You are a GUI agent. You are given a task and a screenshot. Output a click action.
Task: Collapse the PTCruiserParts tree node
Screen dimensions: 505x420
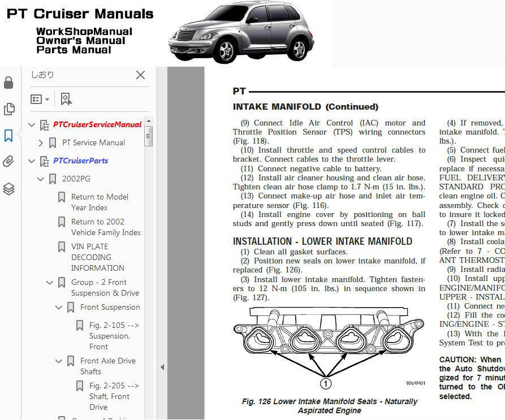(x=32, y=161)
